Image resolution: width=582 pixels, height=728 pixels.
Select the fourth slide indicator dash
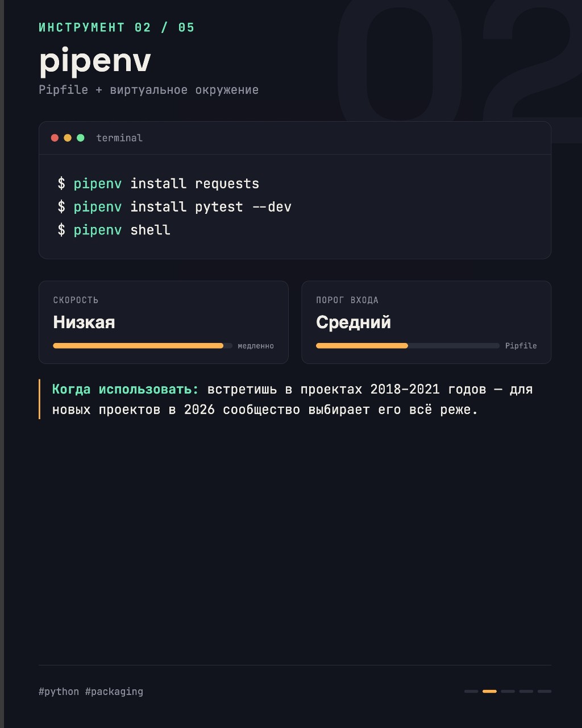(x=526, y=691)
